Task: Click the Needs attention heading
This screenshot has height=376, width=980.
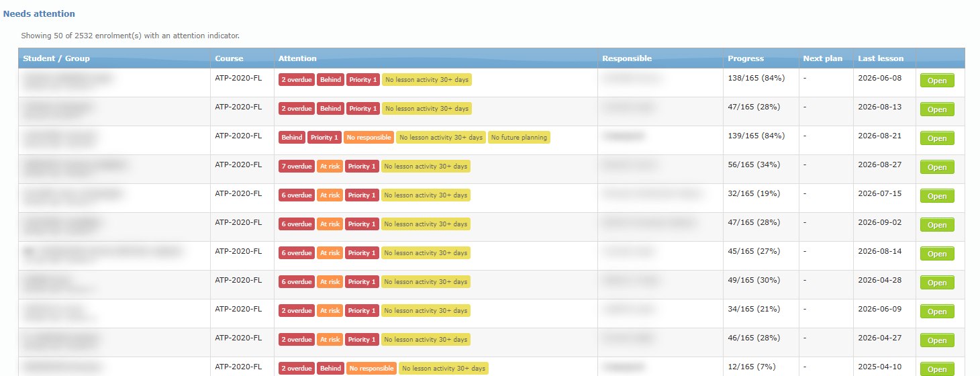Action: pos(39,13)
